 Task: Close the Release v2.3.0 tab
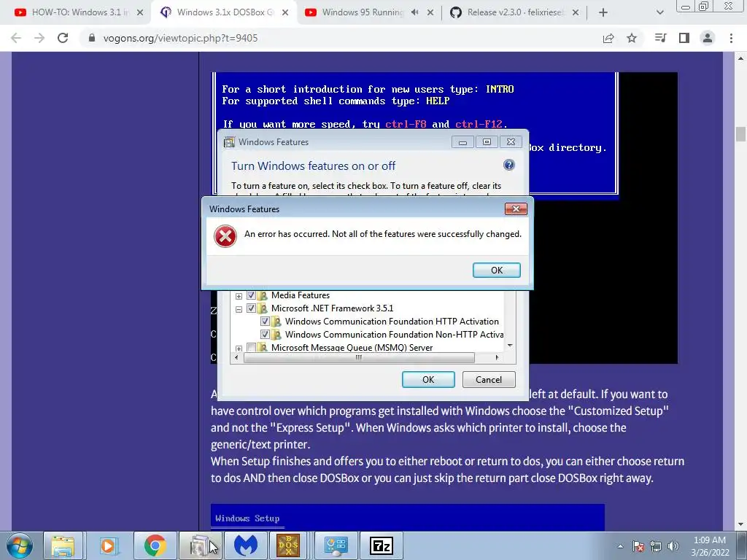(x=576, y=13)
